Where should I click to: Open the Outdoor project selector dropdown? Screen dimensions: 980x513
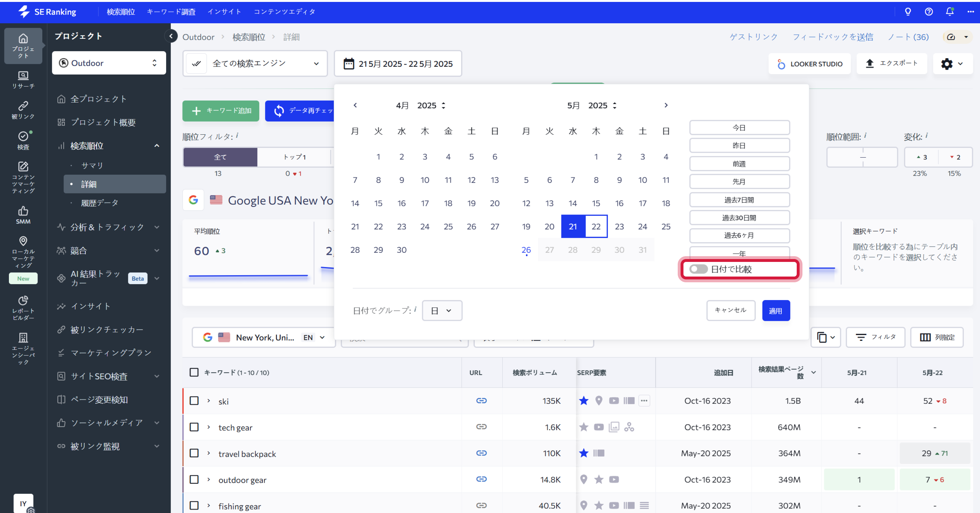tap(109, 63)
